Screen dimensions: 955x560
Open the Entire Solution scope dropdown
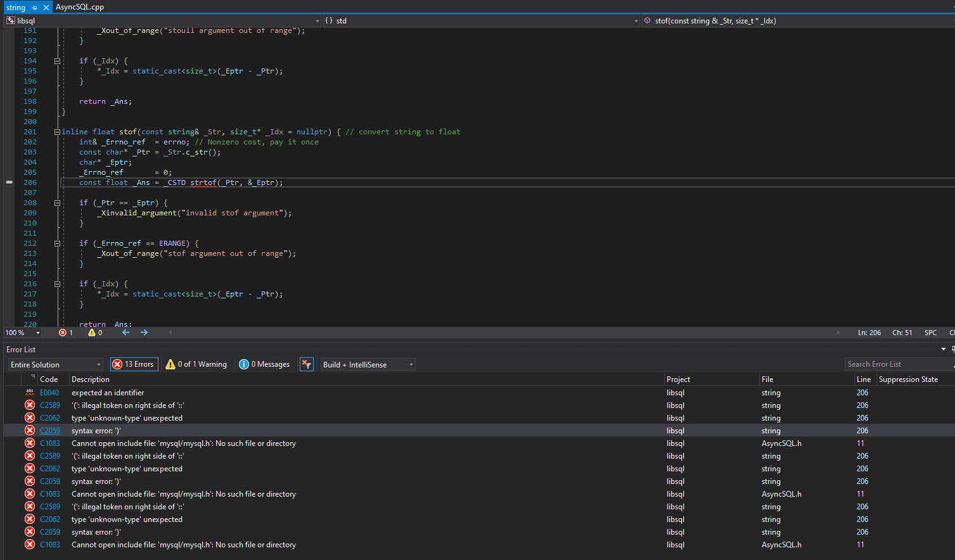[x=56, y=364]
